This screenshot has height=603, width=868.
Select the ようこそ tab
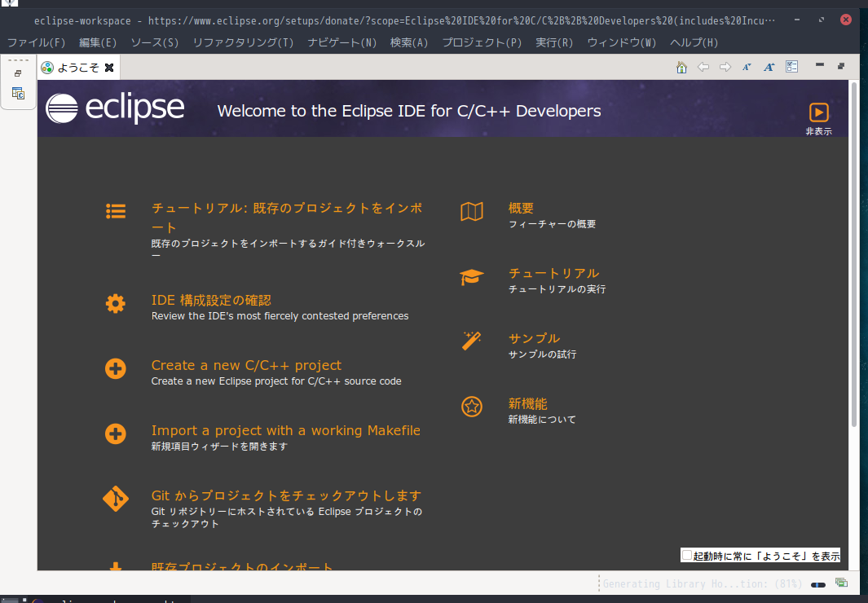pos(77,68)
